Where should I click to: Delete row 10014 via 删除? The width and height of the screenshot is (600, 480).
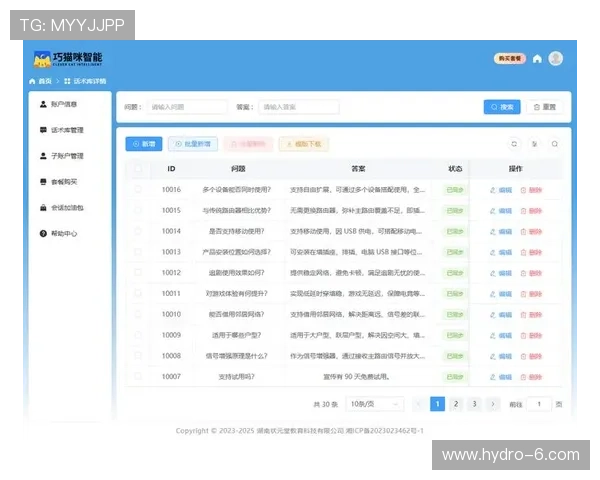(x=531, y=232)
